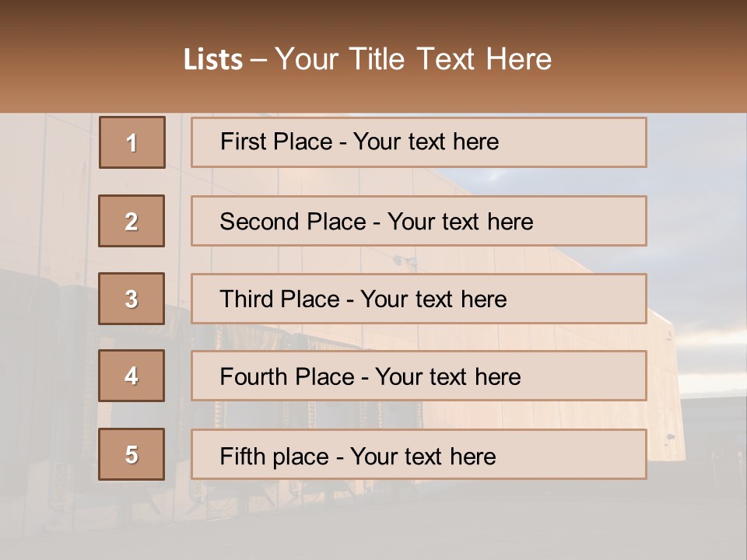Select the bold word Lists in title
This screenshot has height=560, width=747.
[x=213, y=60]
